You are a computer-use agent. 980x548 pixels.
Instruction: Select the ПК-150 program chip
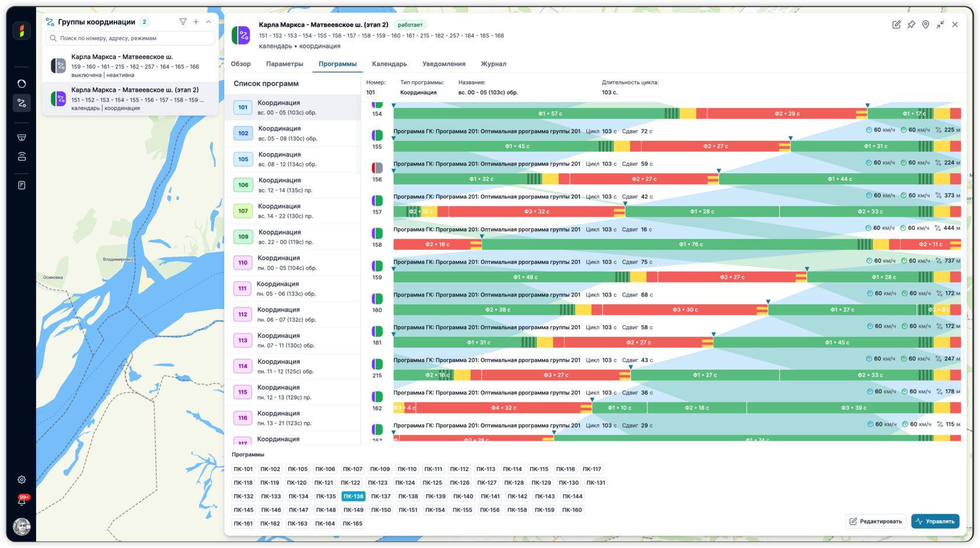(x=381, y=510)
